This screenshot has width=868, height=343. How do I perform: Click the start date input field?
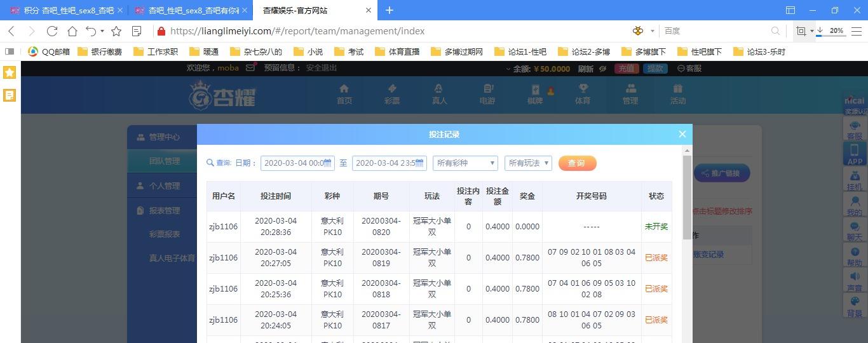click(x=297, y=163)
